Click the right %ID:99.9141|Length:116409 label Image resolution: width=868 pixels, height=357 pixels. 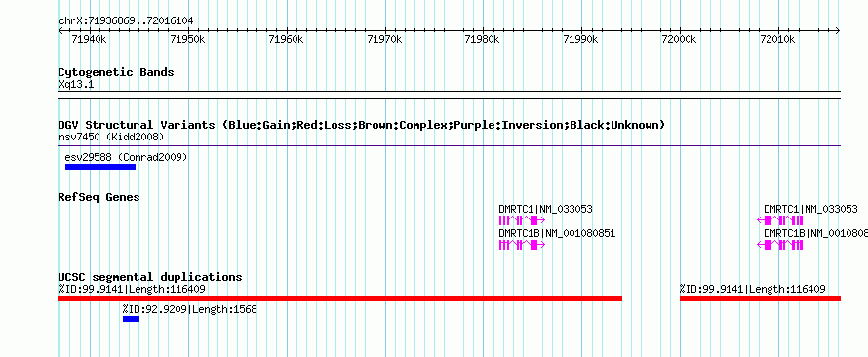click(753, 289)
